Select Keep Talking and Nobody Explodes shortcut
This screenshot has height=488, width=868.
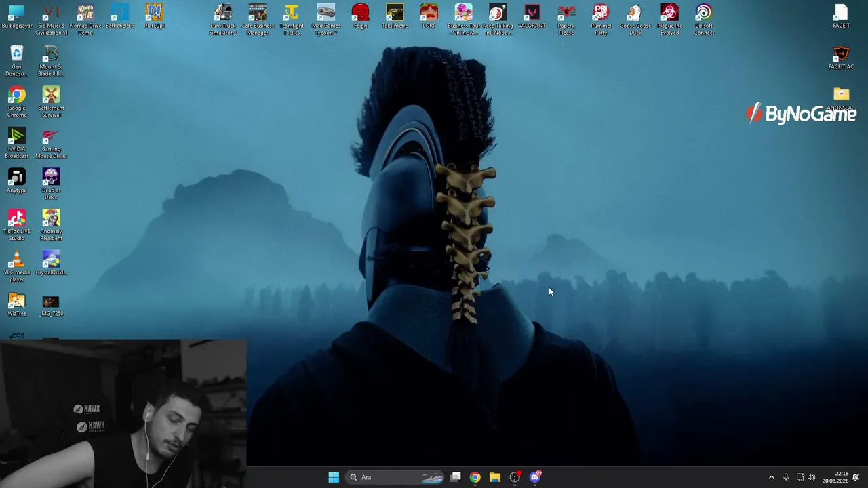pyautogui.click(x=498, y=20)
